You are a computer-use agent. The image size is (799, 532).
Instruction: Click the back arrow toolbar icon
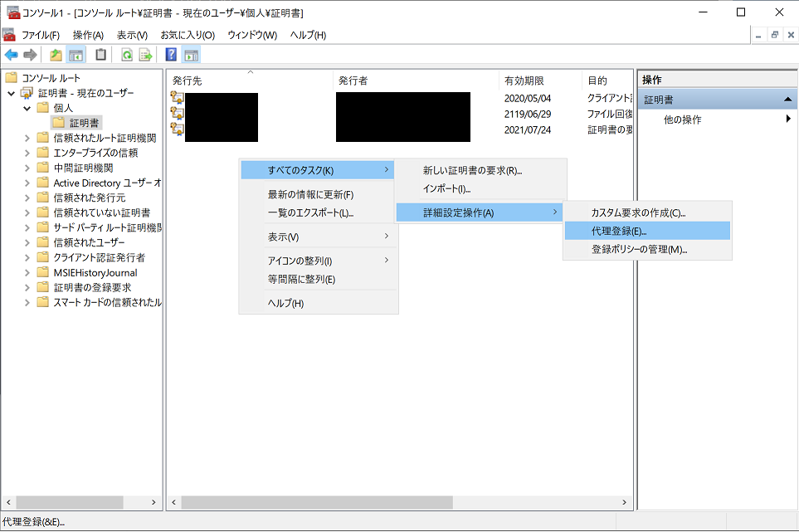(x=11, y=55)
